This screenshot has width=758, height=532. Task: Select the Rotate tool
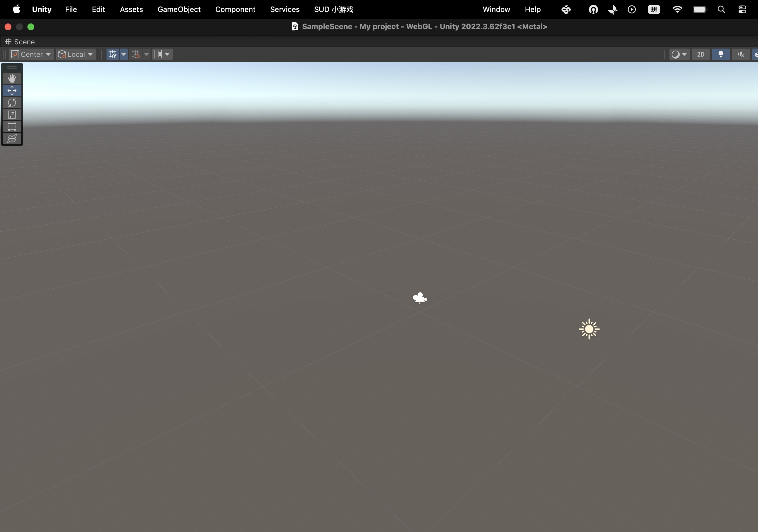[x=12, y=102]
